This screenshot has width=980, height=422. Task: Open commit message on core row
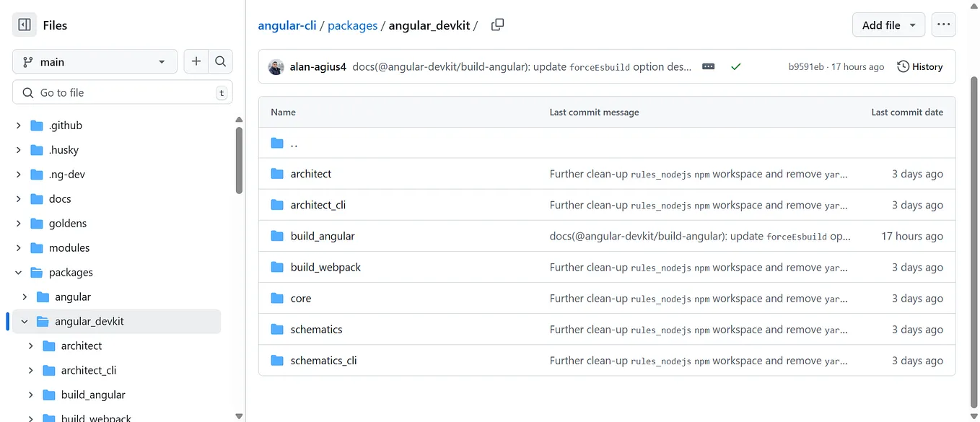699,298
